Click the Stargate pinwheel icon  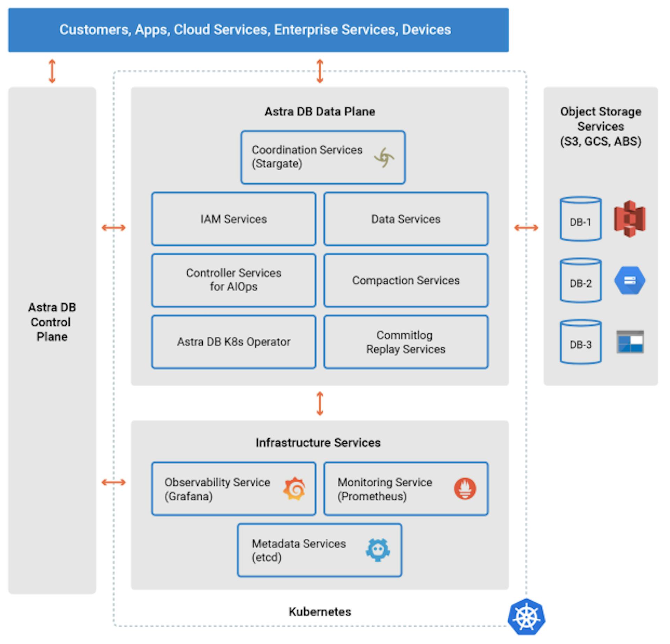pos(384,157)
